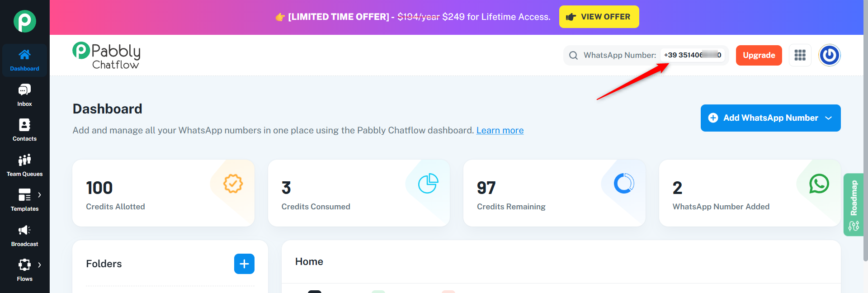This screenshot has height=293, width=868.
Task: Click the apps grid icon
Action: point(800,55)
